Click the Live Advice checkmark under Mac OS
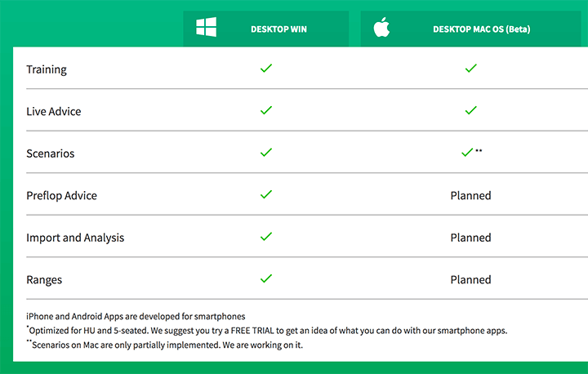Screen dimensions: 588x374 [x=470, y=110]
